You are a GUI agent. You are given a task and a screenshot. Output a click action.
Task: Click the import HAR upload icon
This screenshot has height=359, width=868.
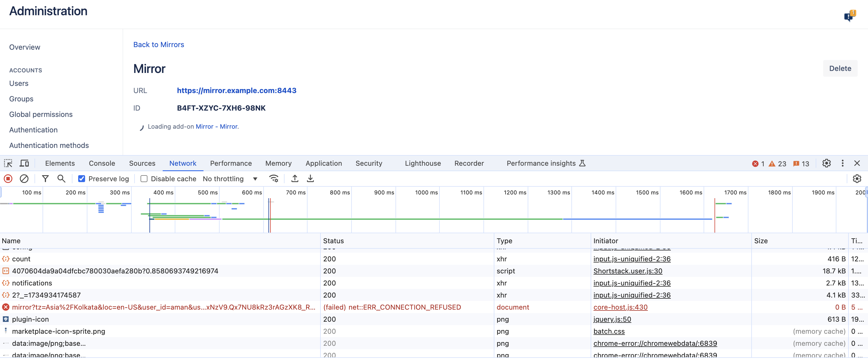(x=295, y=179)
